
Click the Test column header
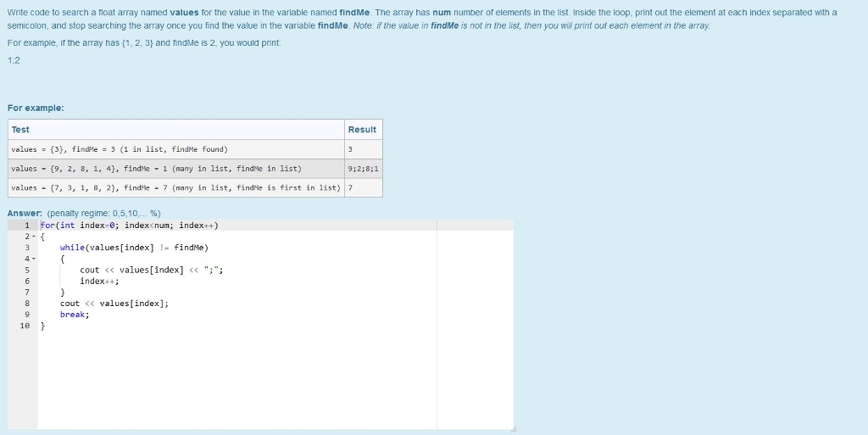point(176,130)
